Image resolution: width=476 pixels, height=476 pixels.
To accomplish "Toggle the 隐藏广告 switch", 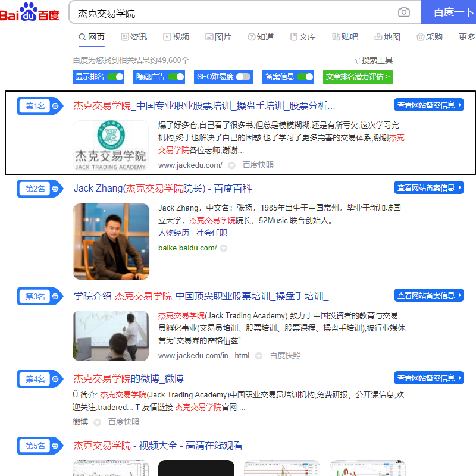I will (176, 77).
